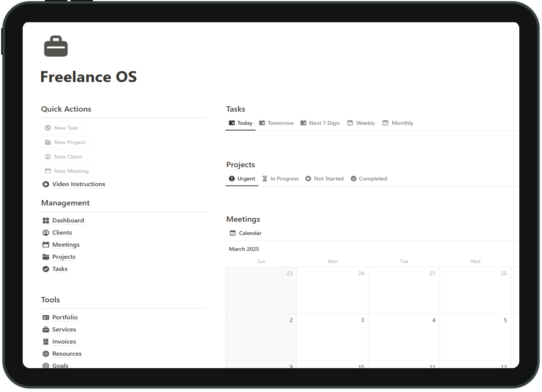Click the March 2025 label

[x=244, y=249]
